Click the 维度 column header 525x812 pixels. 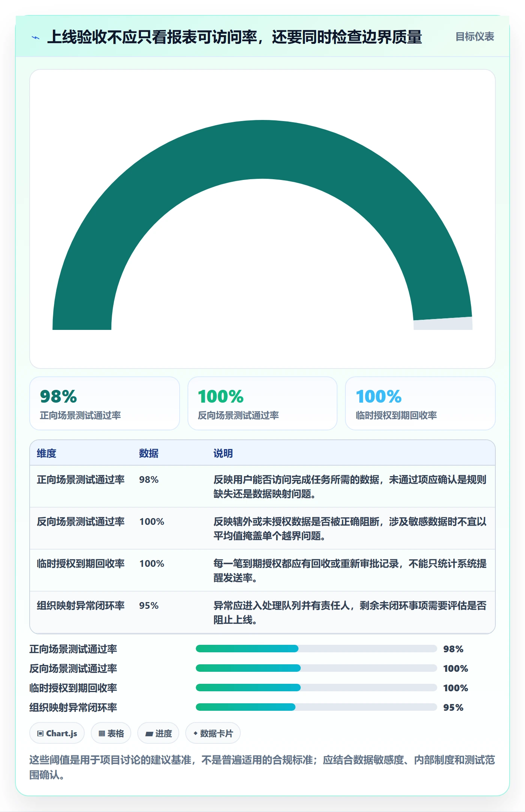(46, 453)
